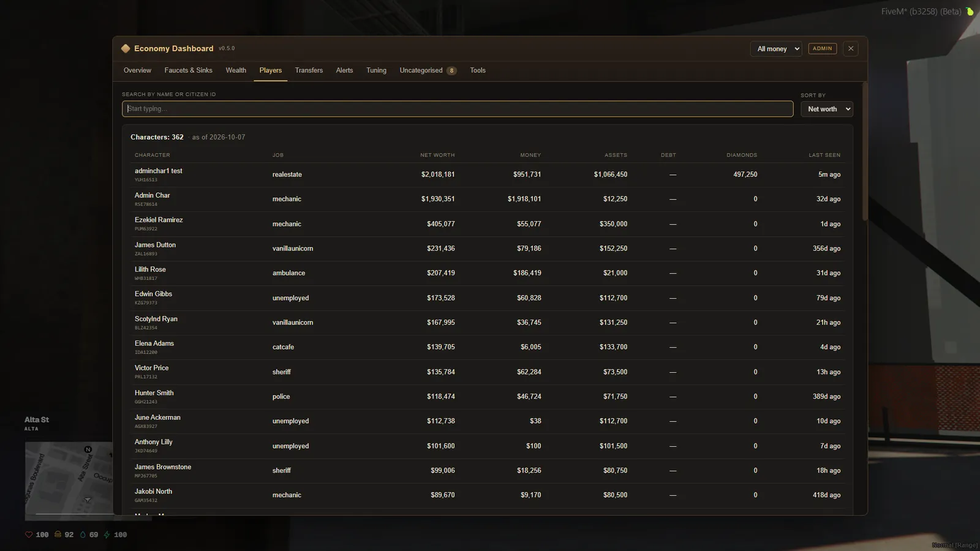Image resolution: width=980 pixels, height=551 pixels.
Task: Click the ASSETS column header
Action: (616, 155)
